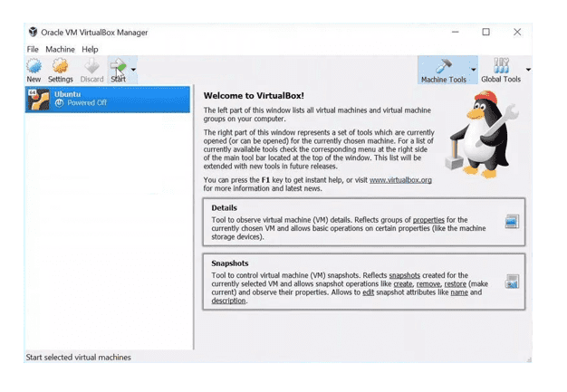Viewport: 567px width, 392px height.
Task: Select the Ubuntu virtual machine entry
Action: click(x=108, y=100)
